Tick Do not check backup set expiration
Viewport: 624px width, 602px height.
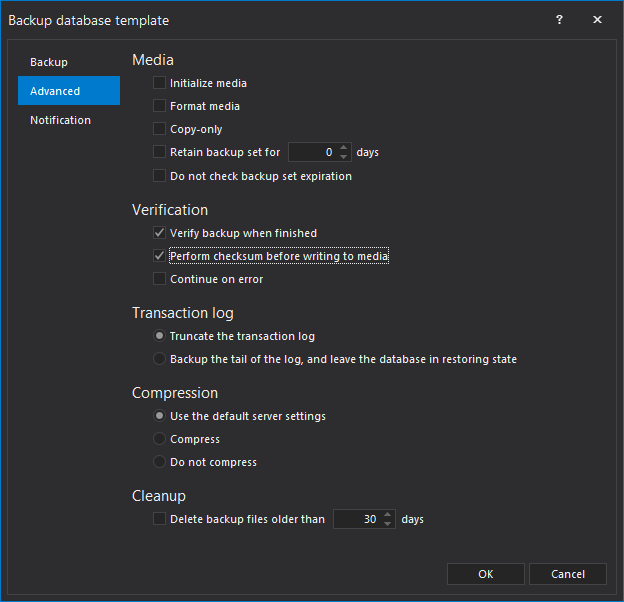pyautogui.click(x=160, y=176)
